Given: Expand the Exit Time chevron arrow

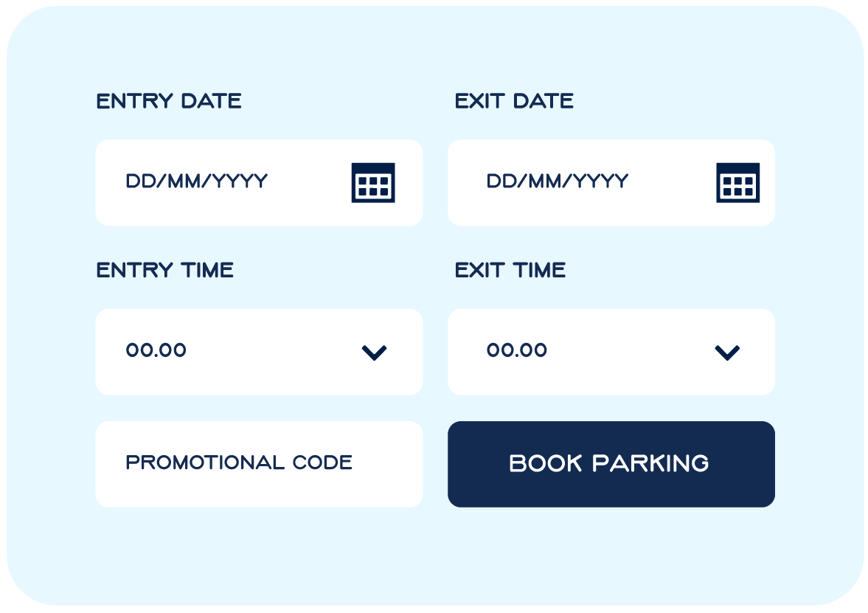Looking at the screenshot, I should pyautogui.click(x=727, y=352).
